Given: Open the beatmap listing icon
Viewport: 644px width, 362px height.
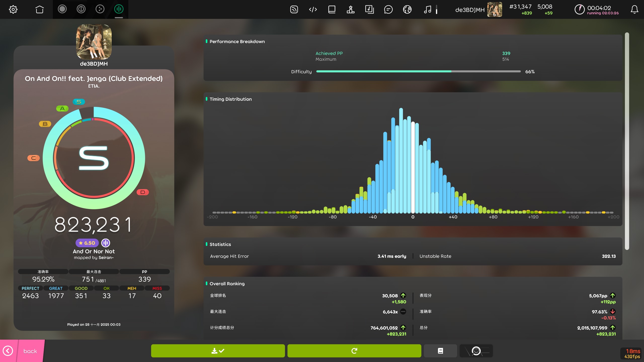Looking at the screenshot, I should pos(369,10).
